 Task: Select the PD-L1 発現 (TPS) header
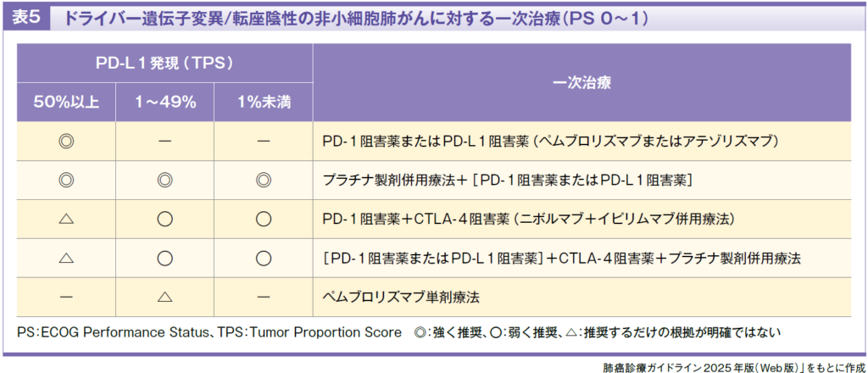[164, 64]
